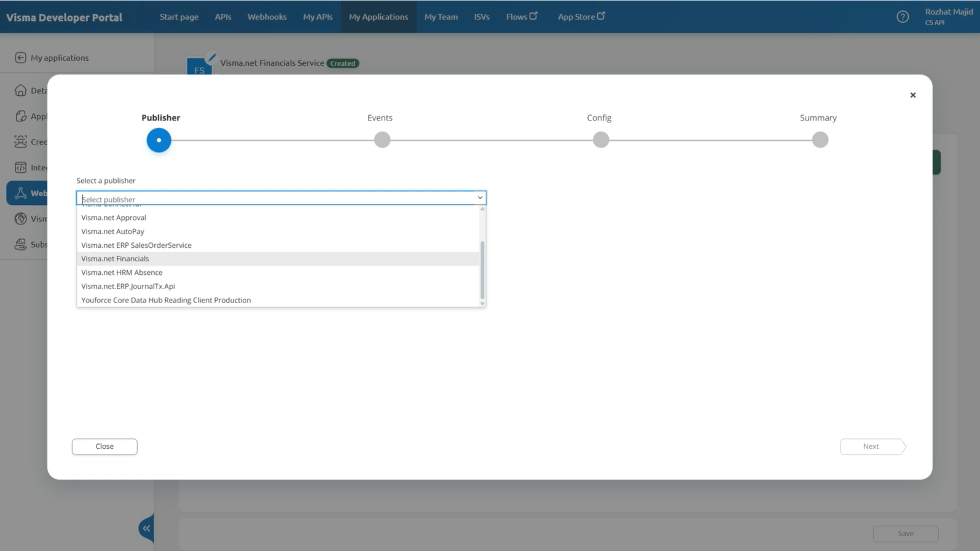Click the Integrations code icon in sidebar

click(x=20, y=167)
